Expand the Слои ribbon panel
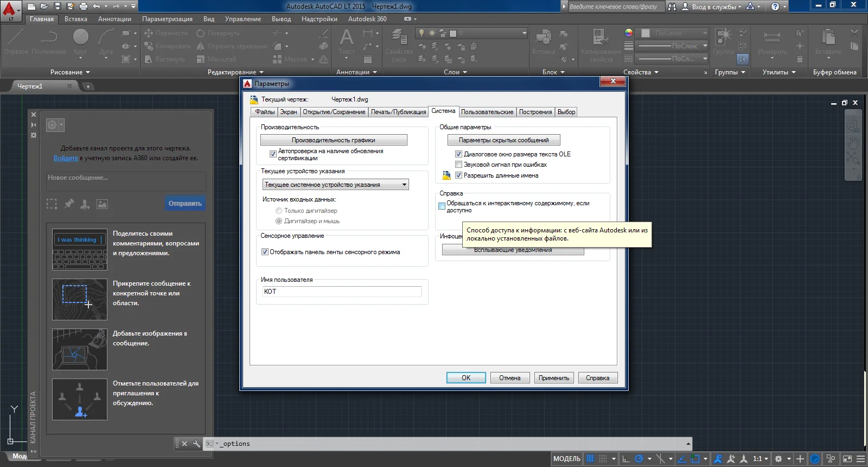The height and width of the screenshot is (467, 868). point(455,72)
